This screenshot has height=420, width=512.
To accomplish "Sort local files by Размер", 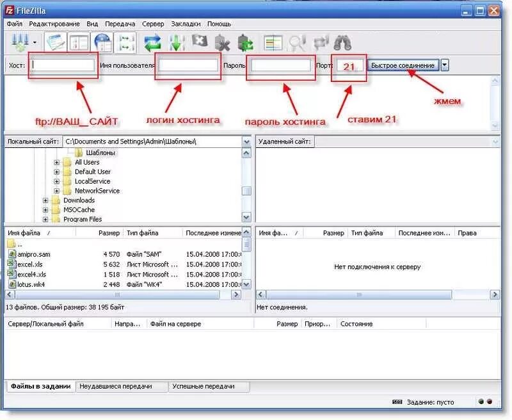I will coord(100,233).
